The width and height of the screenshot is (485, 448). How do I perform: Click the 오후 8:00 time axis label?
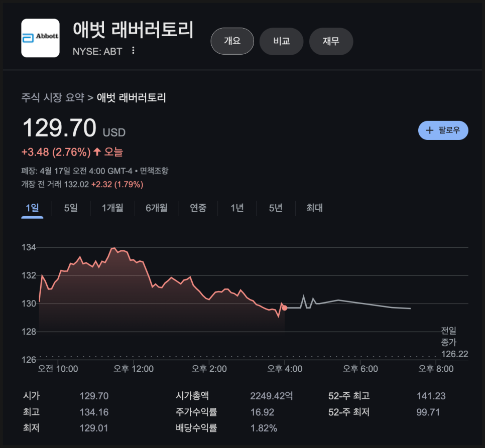[x=436, y=369]
